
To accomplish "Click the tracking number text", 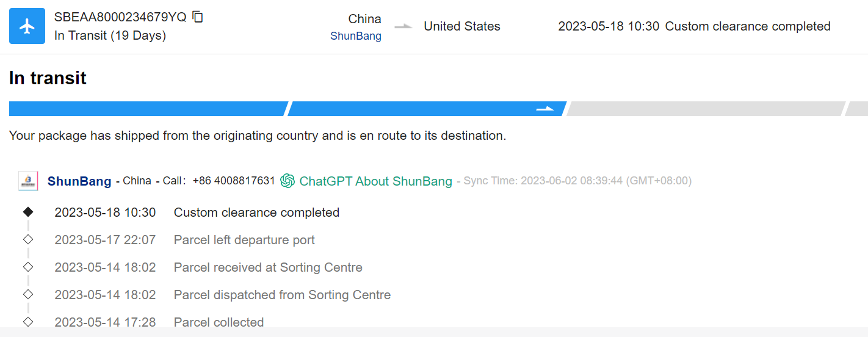I will click(120, 17).
